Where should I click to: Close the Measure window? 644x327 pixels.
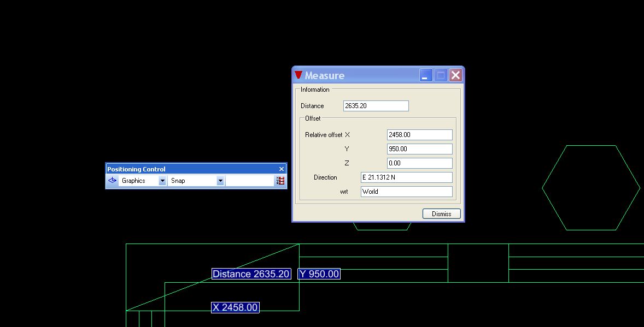click(x=455, y=75)
